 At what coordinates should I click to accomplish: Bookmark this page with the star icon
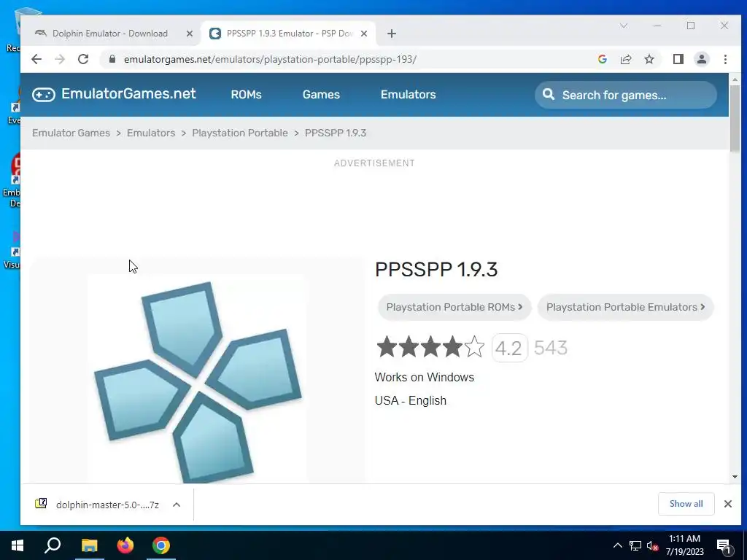[x=649, y=59]
